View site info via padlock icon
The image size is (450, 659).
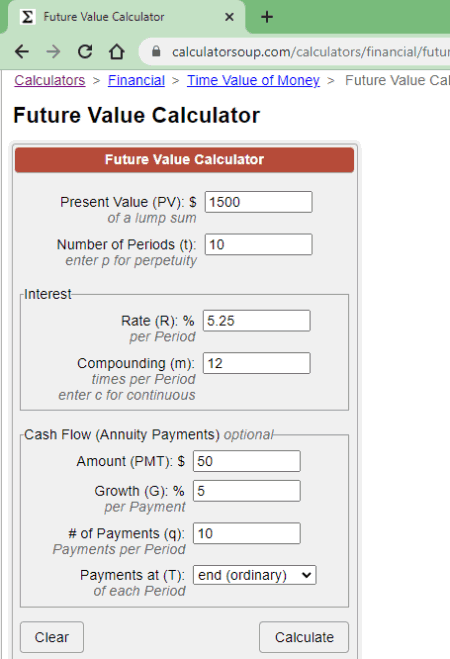(x=156, y=51)
